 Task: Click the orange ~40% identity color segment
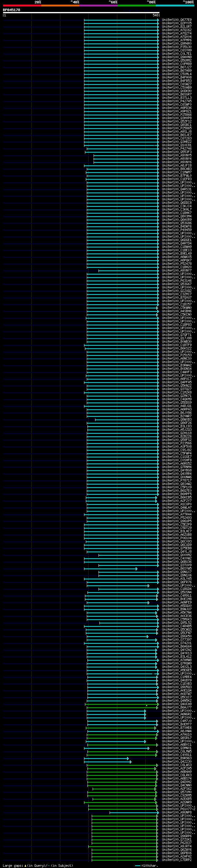click(x=60, y=6)
